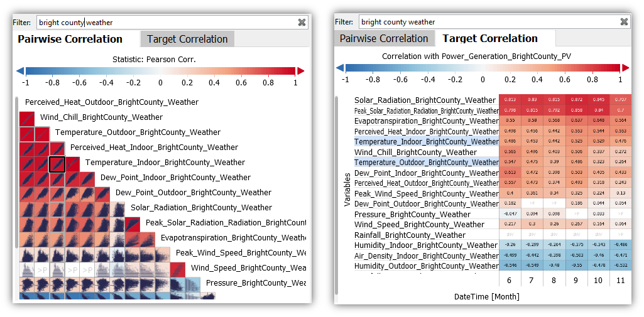Click left blue arrow of Pearson color scale

pos(19,71)
